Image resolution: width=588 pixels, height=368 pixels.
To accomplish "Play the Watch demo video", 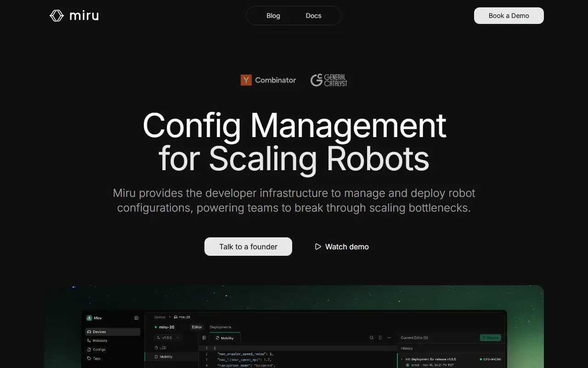I will (x=342, y=247).
